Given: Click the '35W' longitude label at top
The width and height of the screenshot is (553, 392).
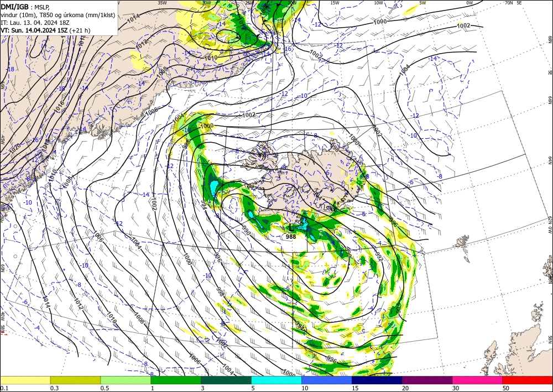Looking at the screenshot, I should 162,3.
